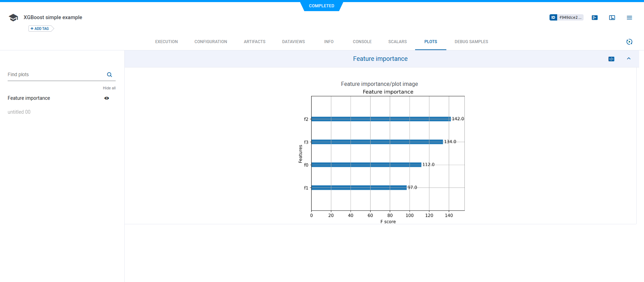Viewport: 644px width, 282px height.
Task: Click the search magnifier icon
Action: pos(109,75)
